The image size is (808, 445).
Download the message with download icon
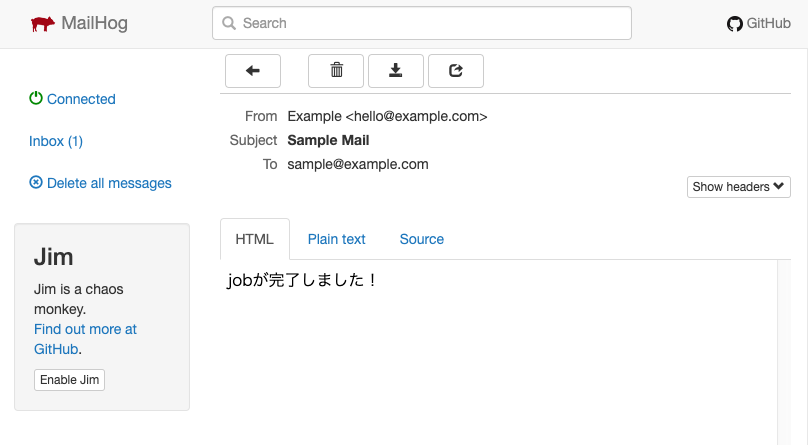(396, 70)
